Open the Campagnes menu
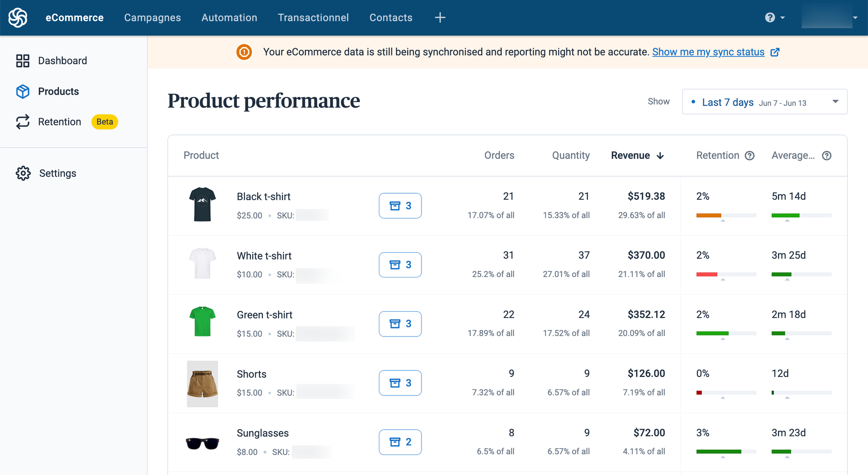The height and width of the screenshot is (475, 868). coord(152,18)
